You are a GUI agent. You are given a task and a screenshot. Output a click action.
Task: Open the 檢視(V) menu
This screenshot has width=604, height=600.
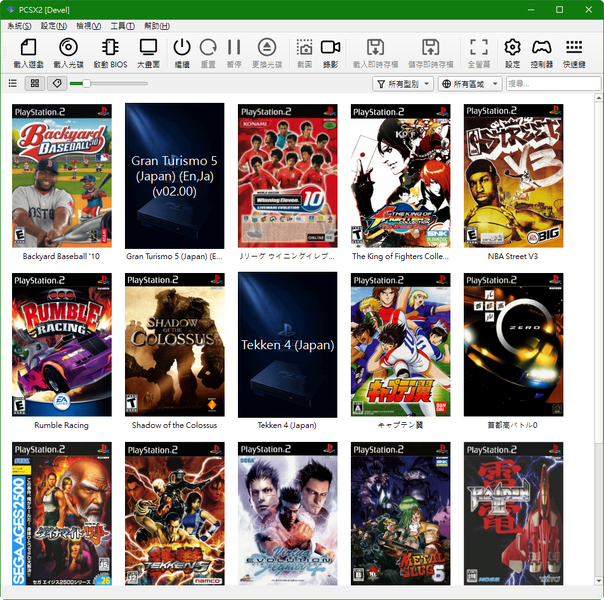pyautogui.click(x=89, y=26)
